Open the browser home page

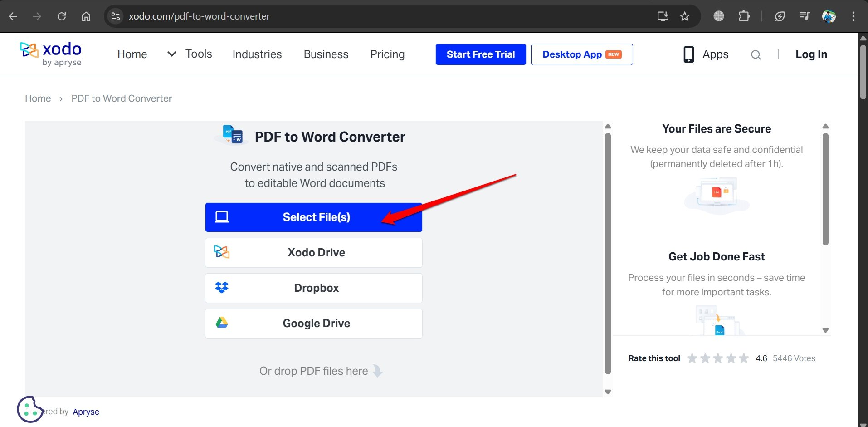pyautogui.click(x=86, y=16)
